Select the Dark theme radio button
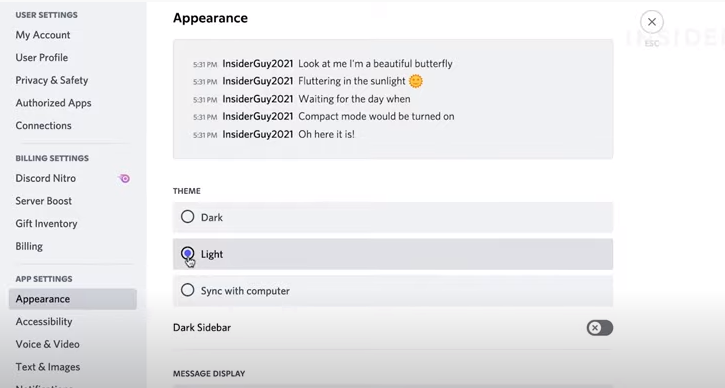 [x=187, y=216]
